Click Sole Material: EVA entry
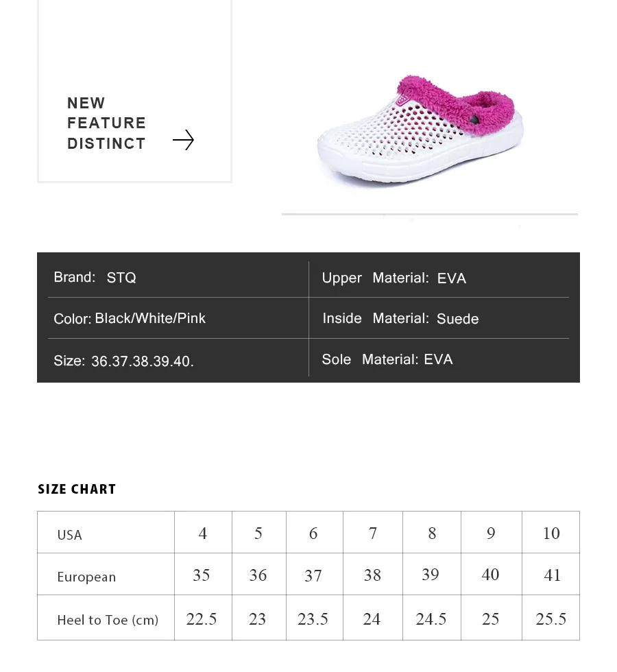This screenshot has width=617, height=672. [x=387, y=359]
